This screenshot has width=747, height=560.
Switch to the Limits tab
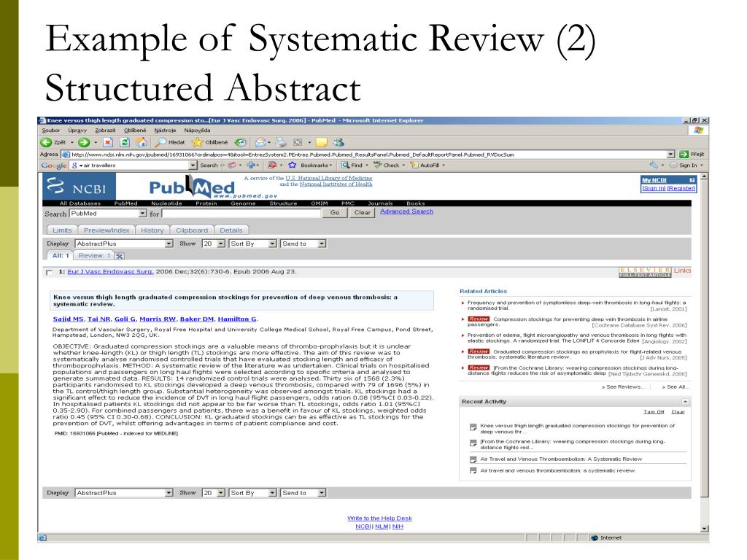(x=62, y=230)
